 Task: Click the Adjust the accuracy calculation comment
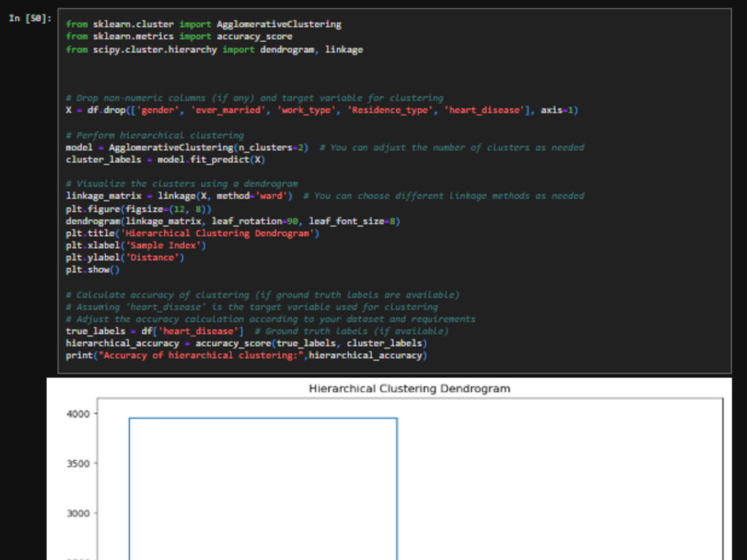pyautogui.click(x=270, y=319)
